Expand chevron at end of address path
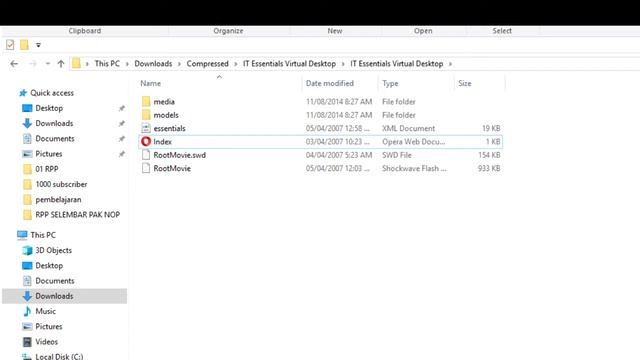This screenshot has width=640, height=360. pyautogui.click(x=450, y=64)
